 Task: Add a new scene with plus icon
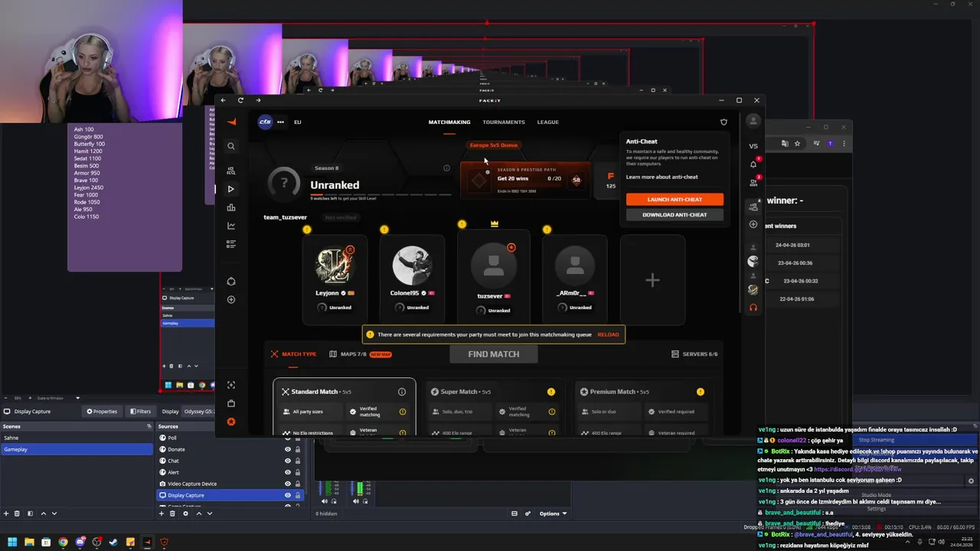pyautogui.click(x=6, y=514)
